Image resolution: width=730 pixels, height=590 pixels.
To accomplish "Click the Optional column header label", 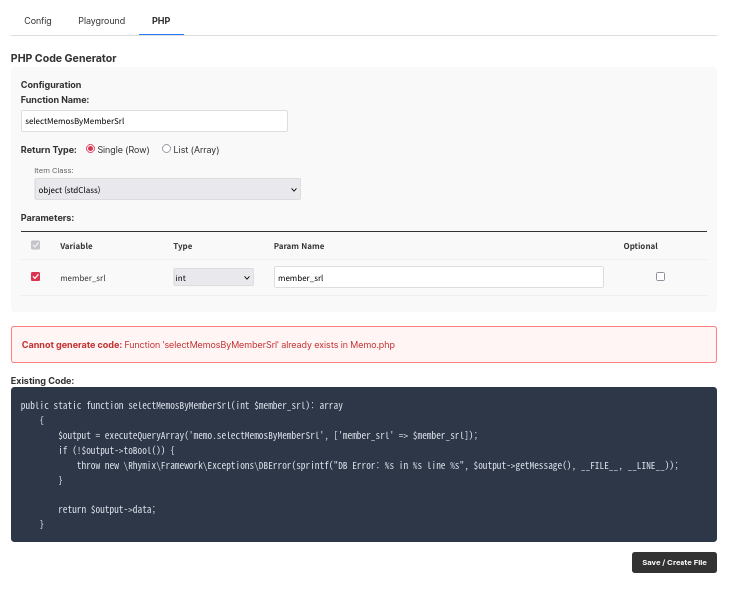I will [640, 246].
